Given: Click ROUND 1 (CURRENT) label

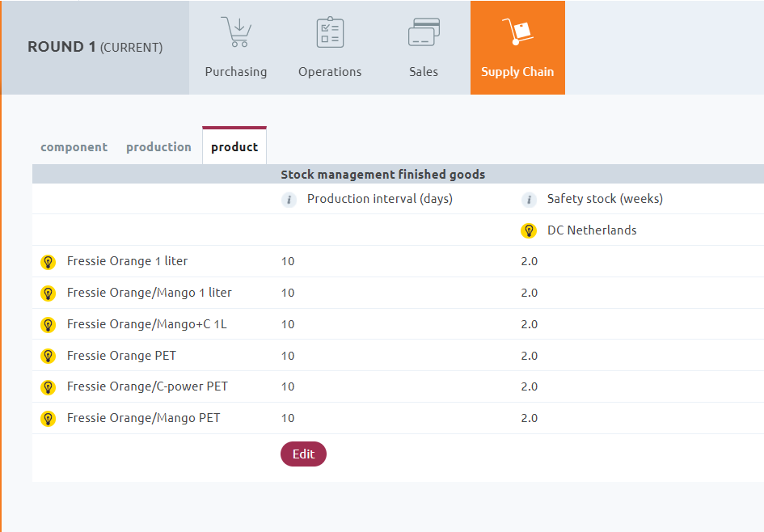Looking at the screenshot, I should point(94,46).
